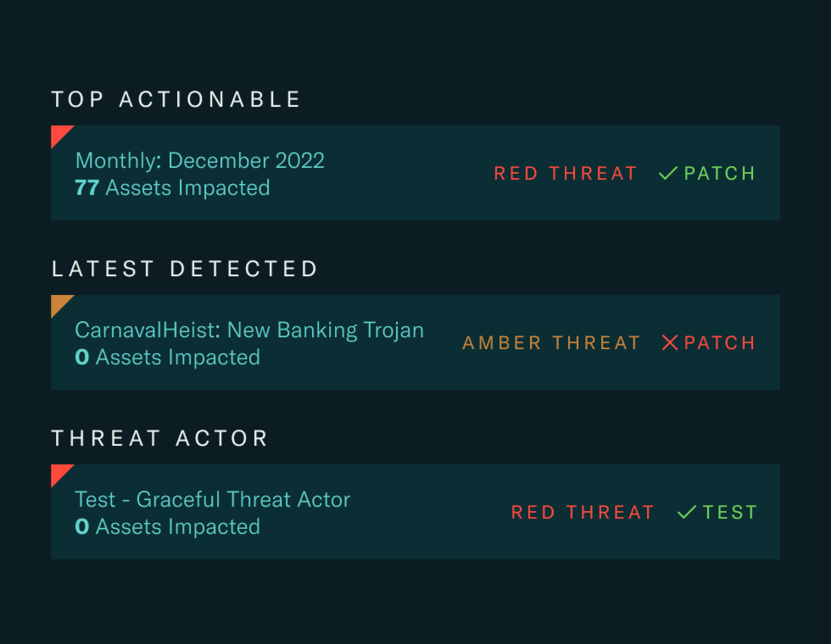
Task: Select the LATEST DETECTED section header
Action: (184, 269)
